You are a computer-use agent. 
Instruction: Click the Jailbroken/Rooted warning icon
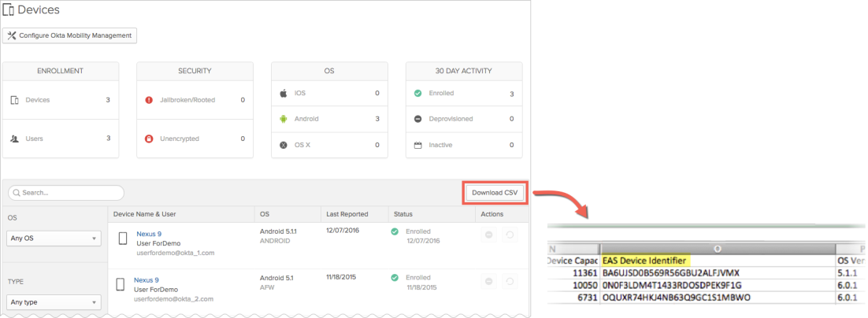(149, 100)
